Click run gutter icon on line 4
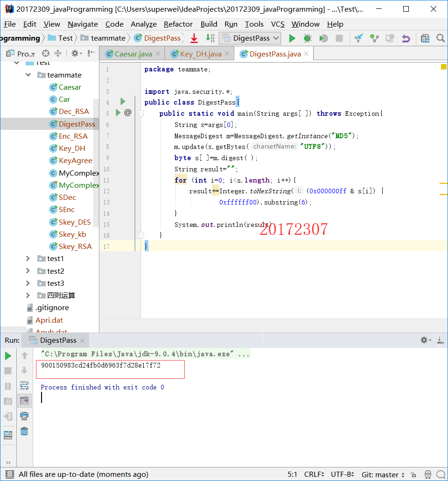The image size is (448, 481). point(123,101)
